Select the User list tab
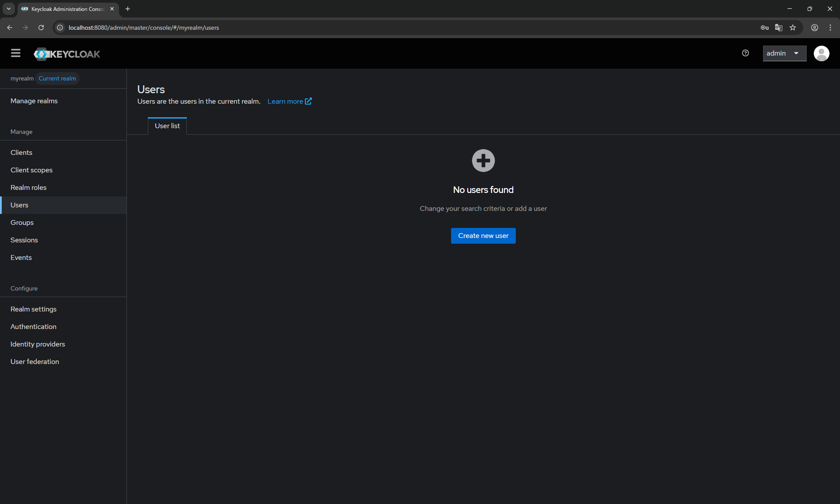Image resolution: width=840 pixels, height=504 pixels. pos(167,126)
